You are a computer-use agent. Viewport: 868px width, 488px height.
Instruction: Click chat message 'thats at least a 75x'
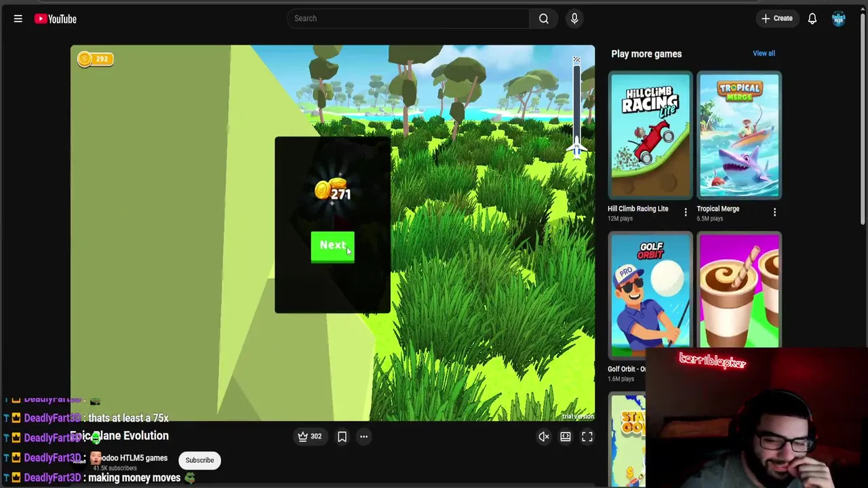[x=128, y=418]
